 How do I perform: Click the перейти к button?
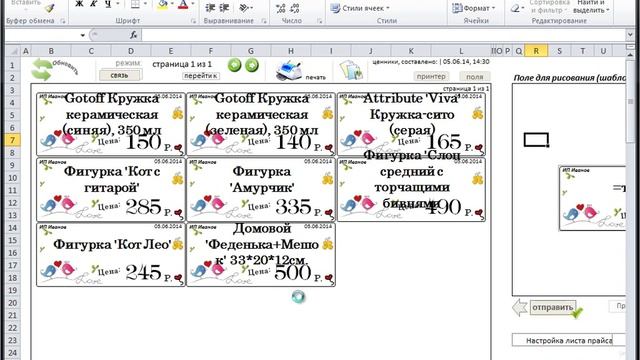(201, 76)
